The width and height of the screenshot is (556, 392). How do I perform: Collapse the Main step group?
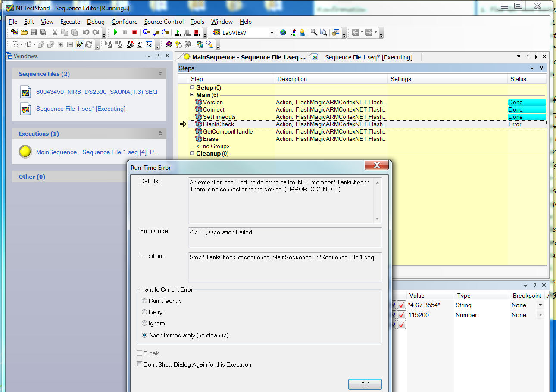click(192, 95)
